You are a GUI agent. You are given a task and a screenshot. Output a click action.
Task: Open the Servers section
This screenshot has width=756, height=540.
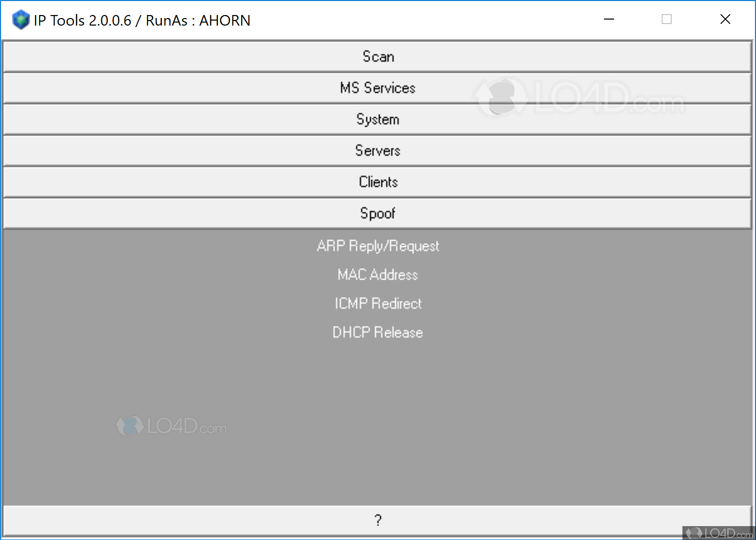[378, 150]
